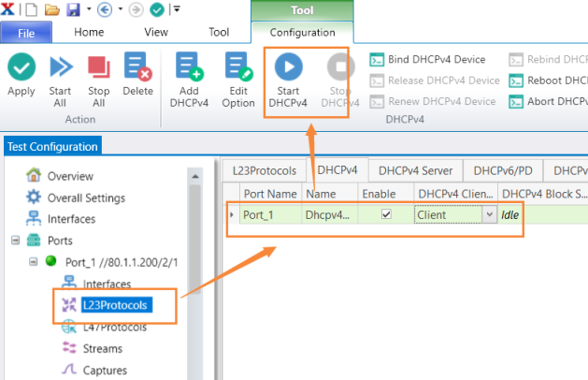Collapse the Ports tree node
The width and height of the screenshot is (588, 380).
15,240
